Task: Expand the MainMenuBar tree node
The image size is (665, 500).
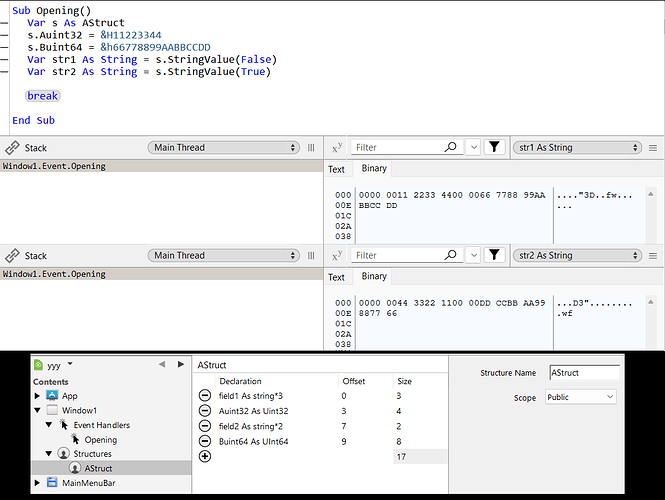Action: pyautogui.click(x=37, y=483)
